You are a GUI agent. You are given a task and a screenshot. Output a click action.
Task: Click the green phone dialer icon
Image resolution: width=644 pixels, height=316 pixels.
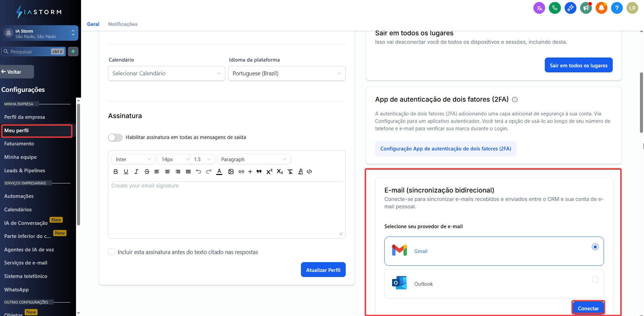(555, 8)
